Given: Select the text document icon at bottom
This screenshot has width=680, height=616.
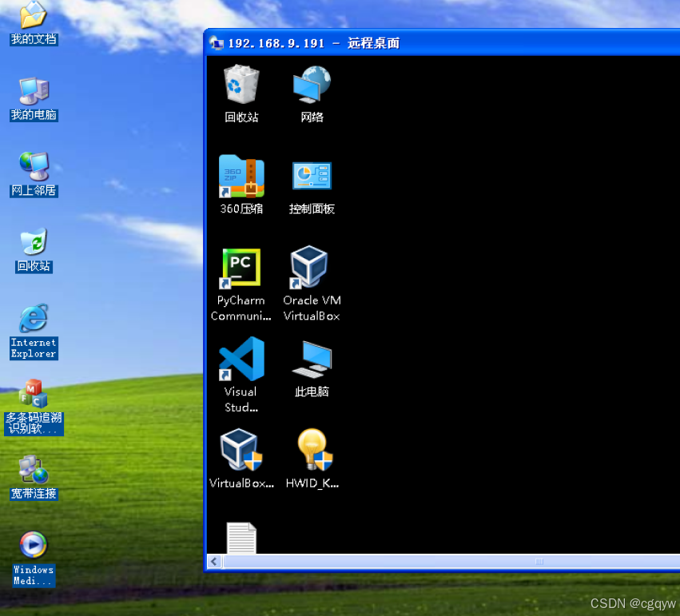Looking at the screenshot, I should 241,538.
